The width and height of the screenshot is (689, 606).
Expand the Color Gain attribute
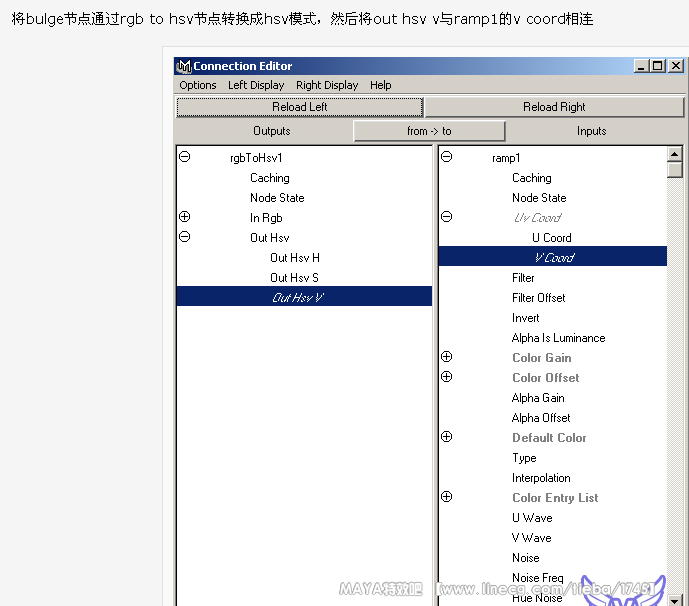[446, 357]
